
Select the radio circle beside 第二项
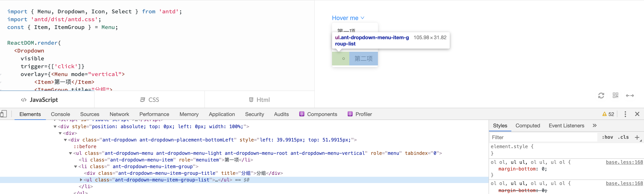click(344, 59)
